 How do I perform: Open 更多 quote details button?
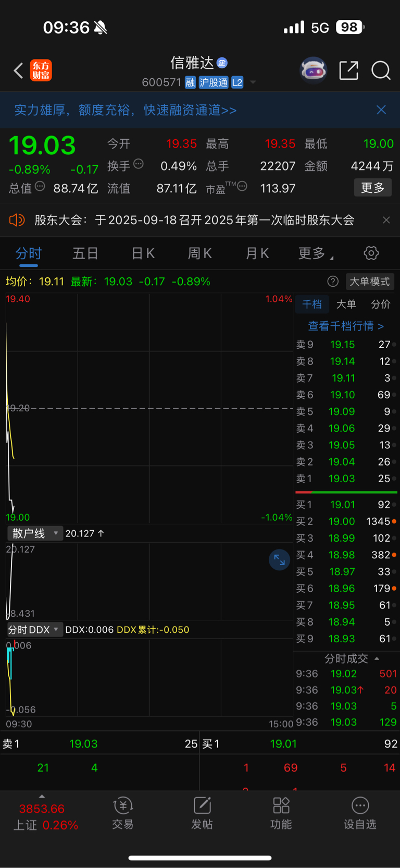373,188
